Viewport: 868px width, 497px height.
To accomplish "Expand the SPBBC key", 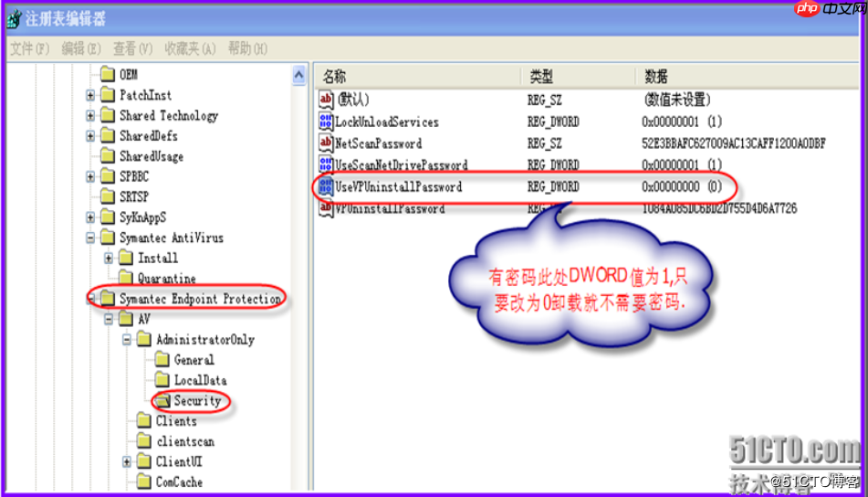I will tap(90, 176).
